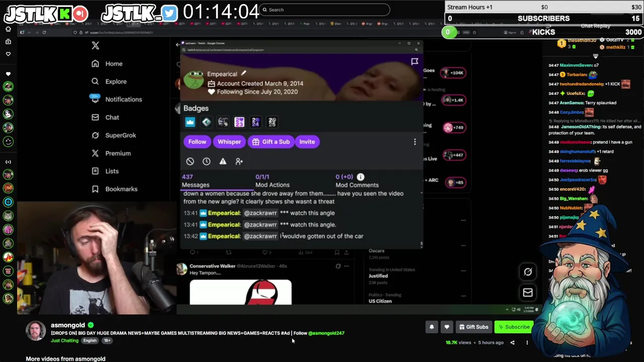Open the video three-dot menu near share
Image resolution: width=644 pixels, height=362 pixels.
point(527,343)
